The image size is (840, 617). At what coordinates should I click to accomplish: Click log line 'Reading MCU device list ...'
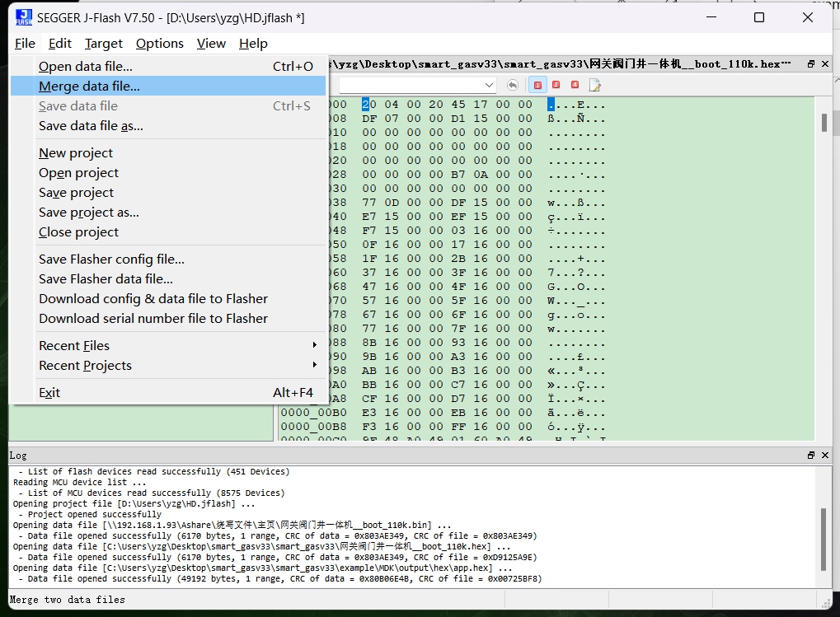79,482
